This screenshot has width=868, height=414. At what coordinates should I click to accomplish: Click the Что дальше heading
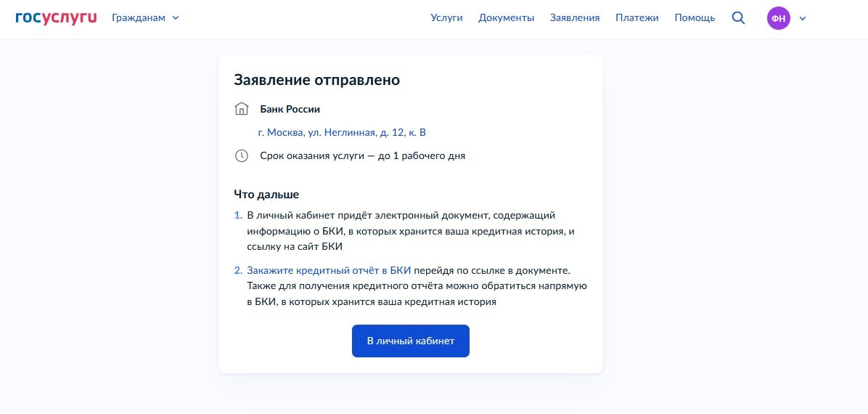(266, 194)
